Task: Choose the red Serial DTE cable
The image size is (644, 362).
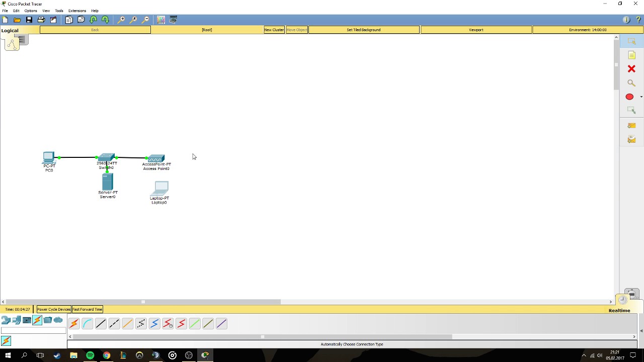Action: [x=181, y=324]
